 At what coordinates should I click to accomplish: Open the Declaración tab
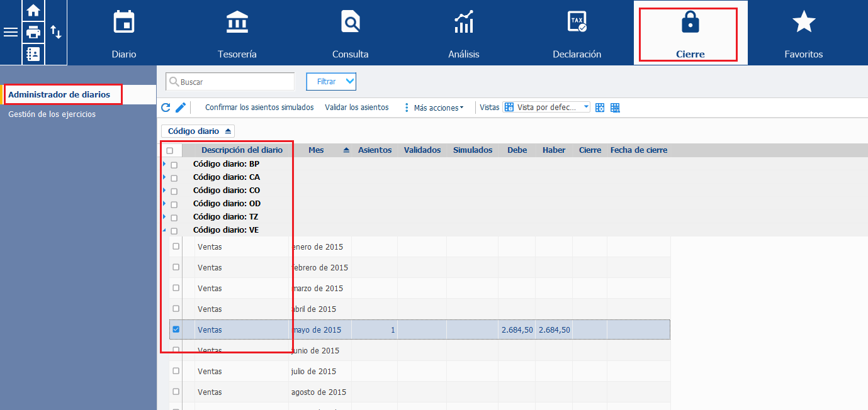577,33
